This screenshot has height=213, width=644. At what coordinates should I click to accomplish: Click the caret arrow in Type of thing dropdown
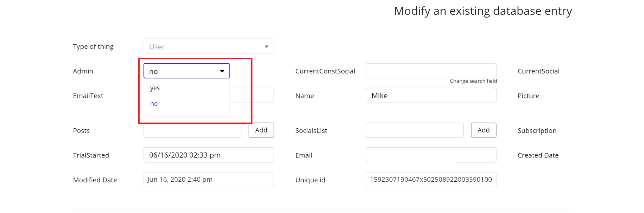point(266,47)
